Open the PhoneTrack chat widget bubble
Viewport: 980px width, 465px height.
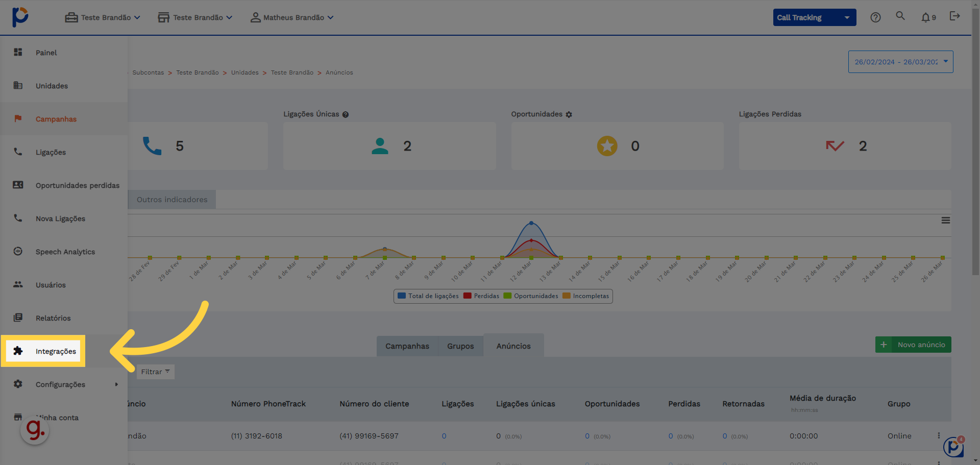(x=953, y=447)
